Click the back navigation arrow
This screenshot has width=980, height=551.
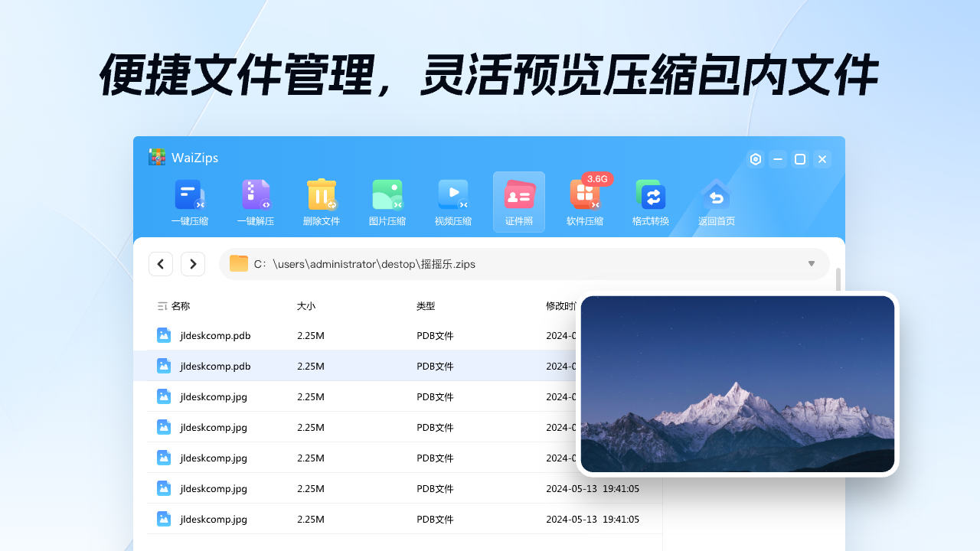point(161,263)
